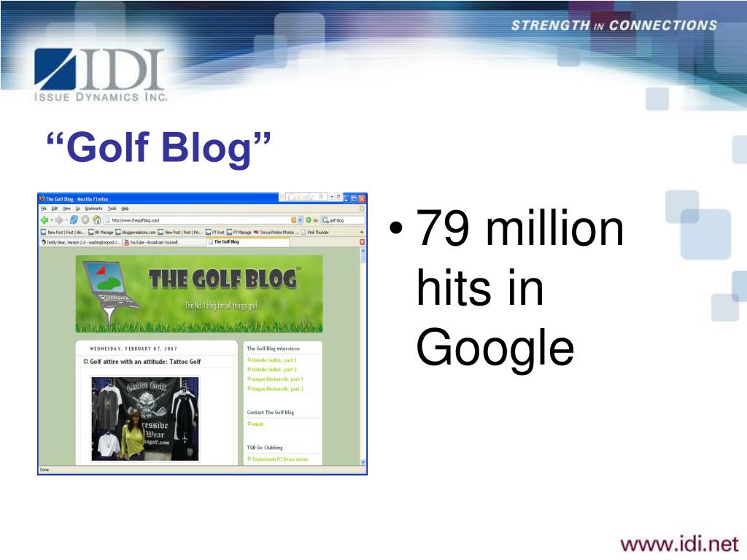Expand the icon beside Tattoo Golf post title
The width and height of the screenshot is (747, 560).
86,362
